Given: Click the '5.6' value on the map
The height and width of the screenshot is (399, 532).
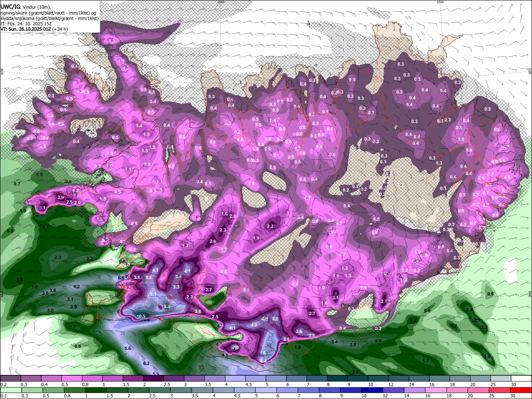Looking at the screenshot, I should coord(128,348).
